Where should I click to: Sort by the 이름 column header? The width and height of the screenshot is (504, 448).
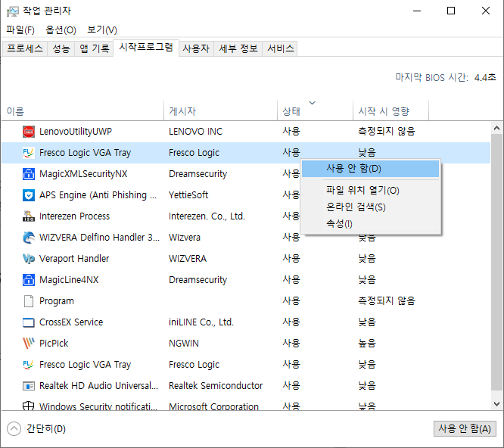pyautogui.click(x=82, y=111)
